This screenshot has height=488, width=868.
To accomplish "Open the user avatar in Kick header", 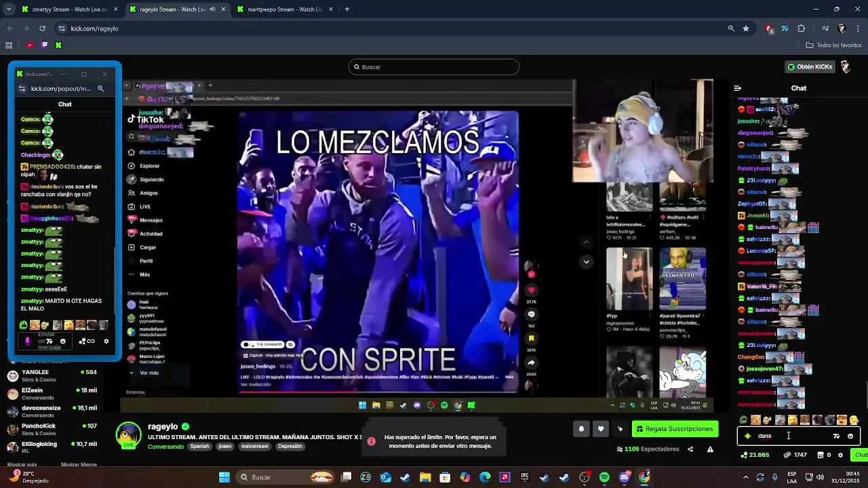I will click(x=846, y=66).
